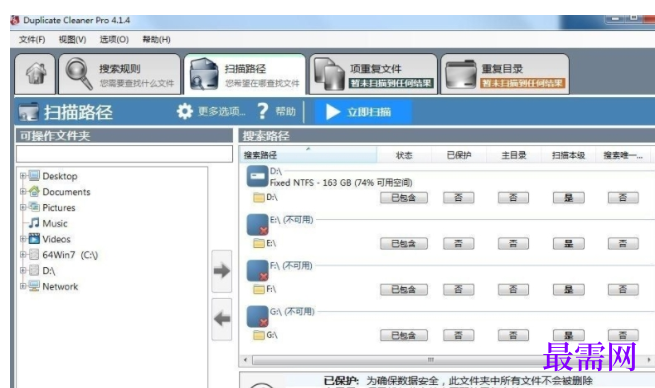Select the 64Win7 (C:\) tree item
This screenshot has width=655, height=388.
(70, 255)
